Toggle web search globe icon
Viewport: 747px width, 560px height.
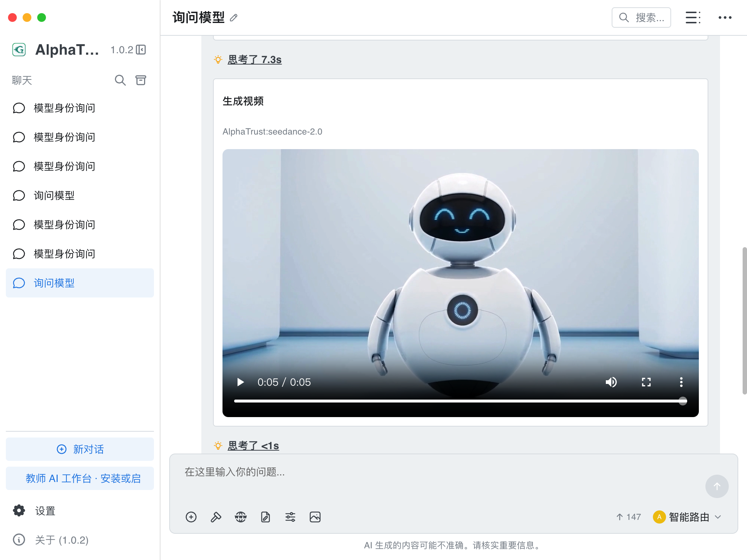(241, 517)
